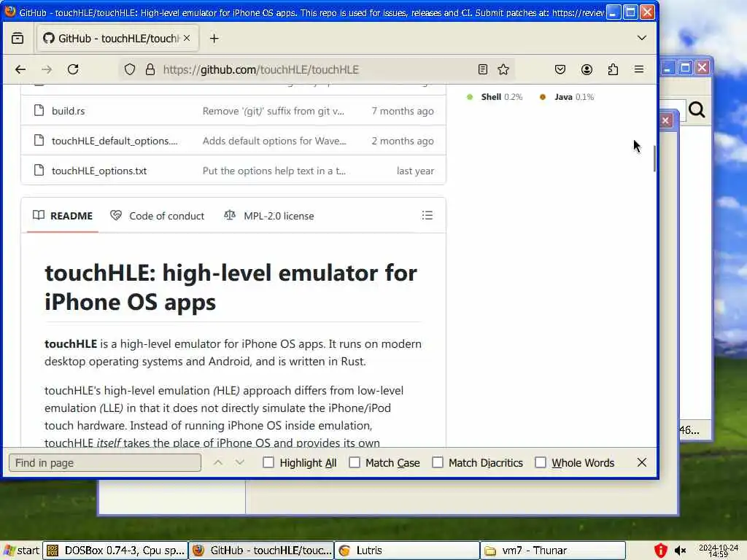Open the Pocket save icon
Viewport: 747px width, 560px height.
tap(560, 69)
